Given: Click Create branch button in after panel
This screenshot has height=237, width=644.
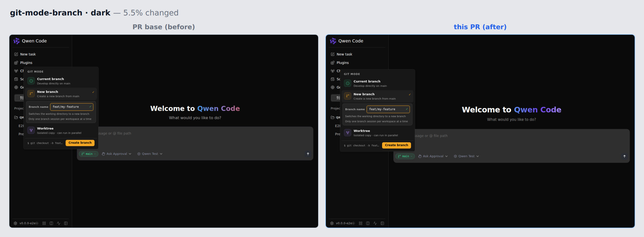Looking at the screenshot, I should 396,145.
